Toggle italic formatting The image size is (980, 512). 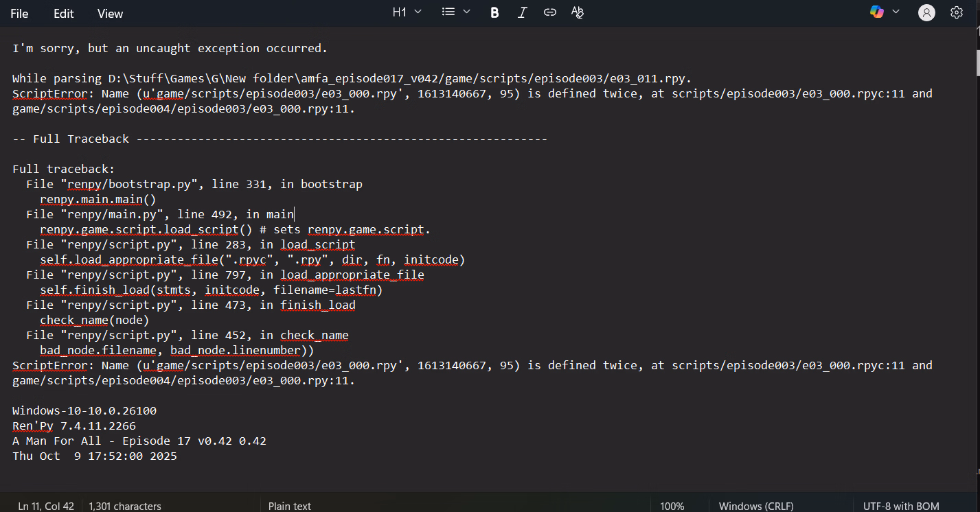(522, 12)
